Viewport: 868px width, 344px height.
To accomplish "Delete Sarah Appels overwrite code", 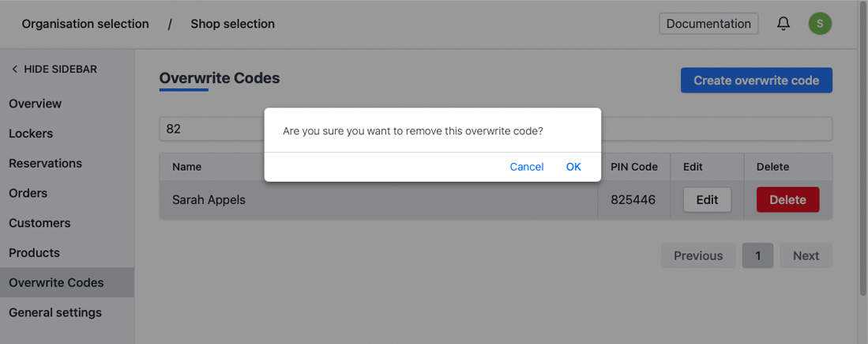I will pos(787,200).
